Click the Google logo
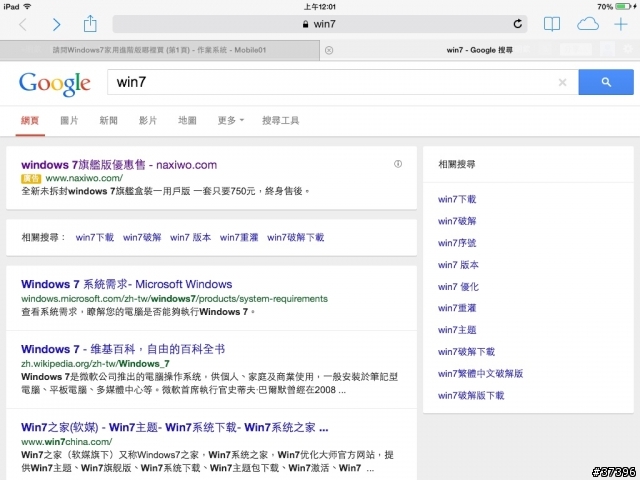This screenshot has height=480, width=640. (x=55, y=83)
